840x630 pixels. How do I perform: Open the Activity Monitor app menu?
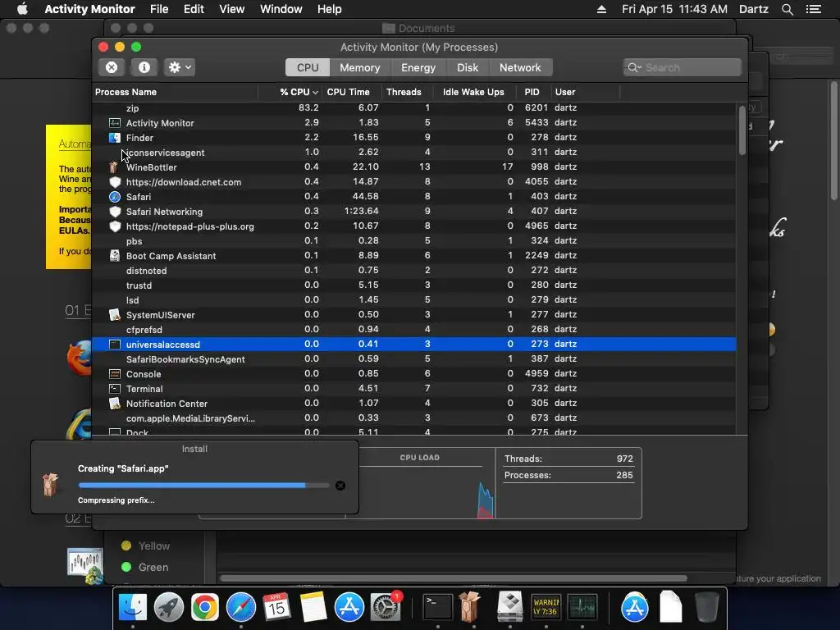pyautogui.click(x=89, y=9)
